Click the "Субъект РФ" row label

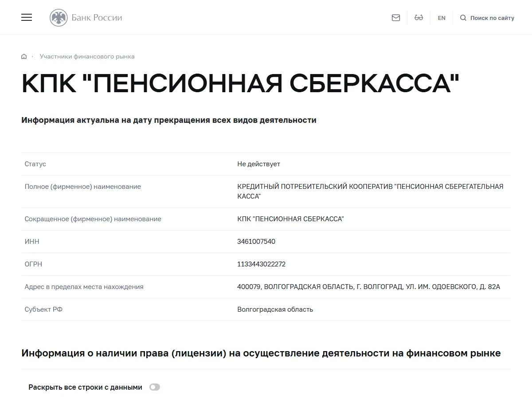(x=43, y=309)
